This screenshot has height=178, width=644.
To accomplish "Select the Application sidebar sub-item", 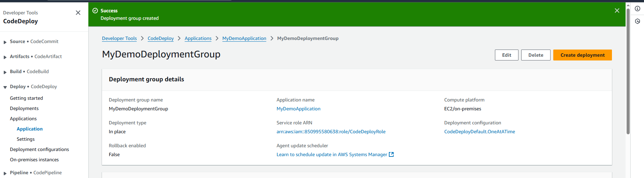I will (x=30, y=129).
